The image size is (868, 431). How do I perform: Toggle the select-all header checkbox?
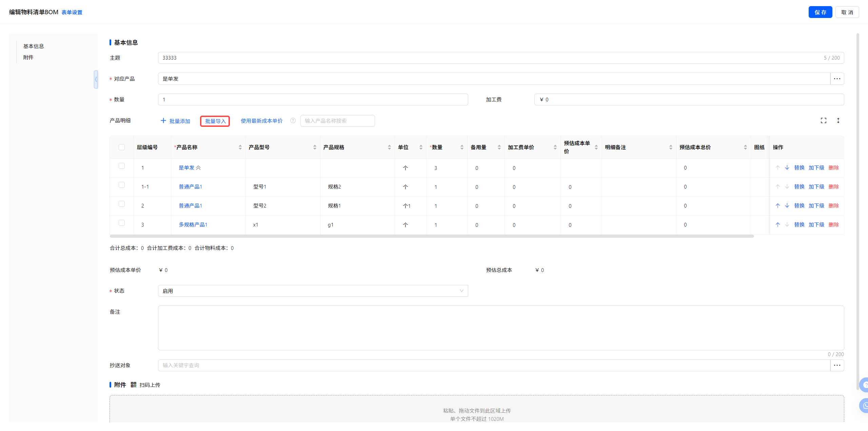pos(122,147)
